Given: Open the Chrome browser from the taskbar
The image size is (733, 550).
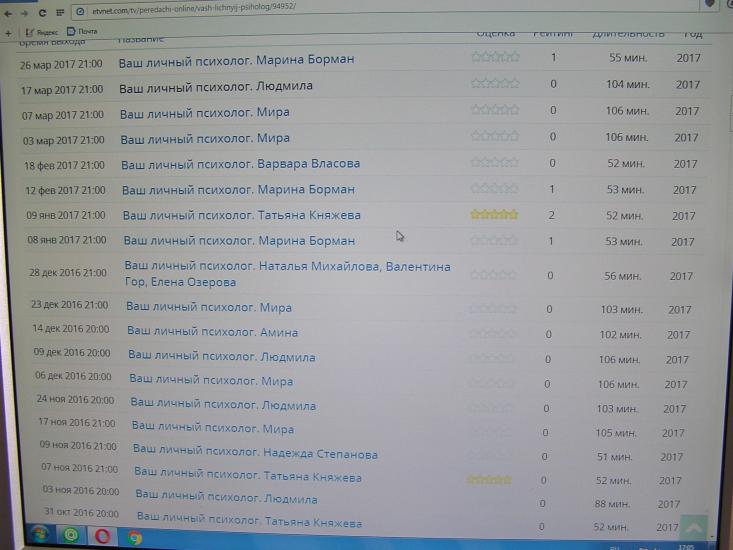Looking at the screenshot, I should 134,537.
